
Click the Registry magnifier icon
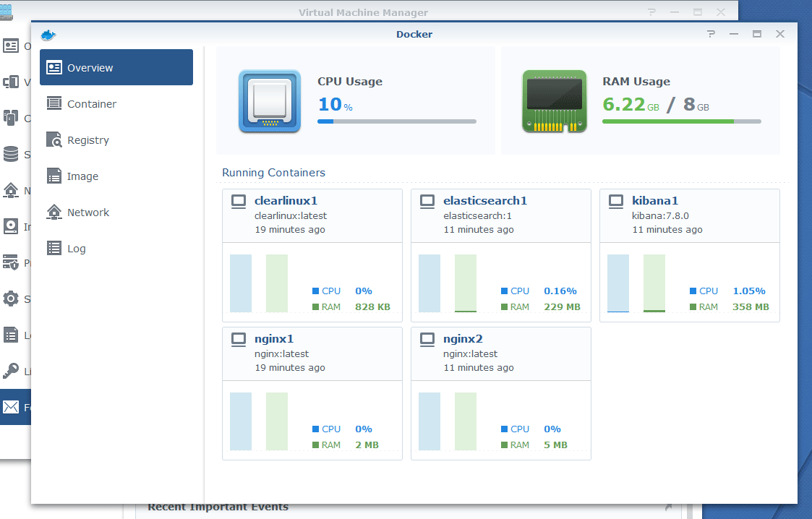(x=54, y=140)
